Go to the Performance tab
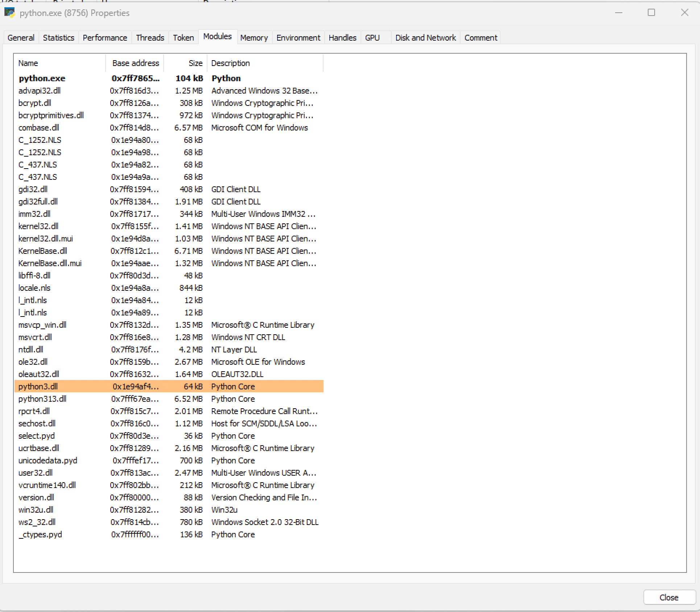Screen dimensions: 700x612 click(x=105, y=38)
